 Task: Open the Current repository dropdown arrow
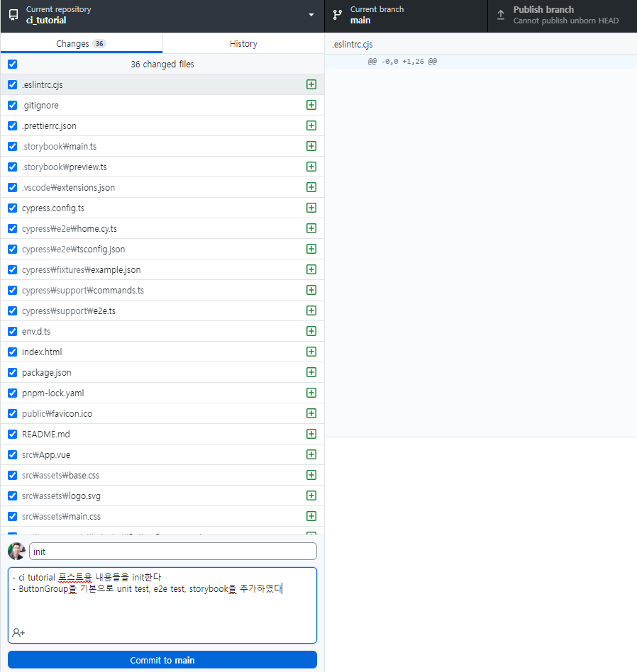pyautogui.click(x=311, y=15)
